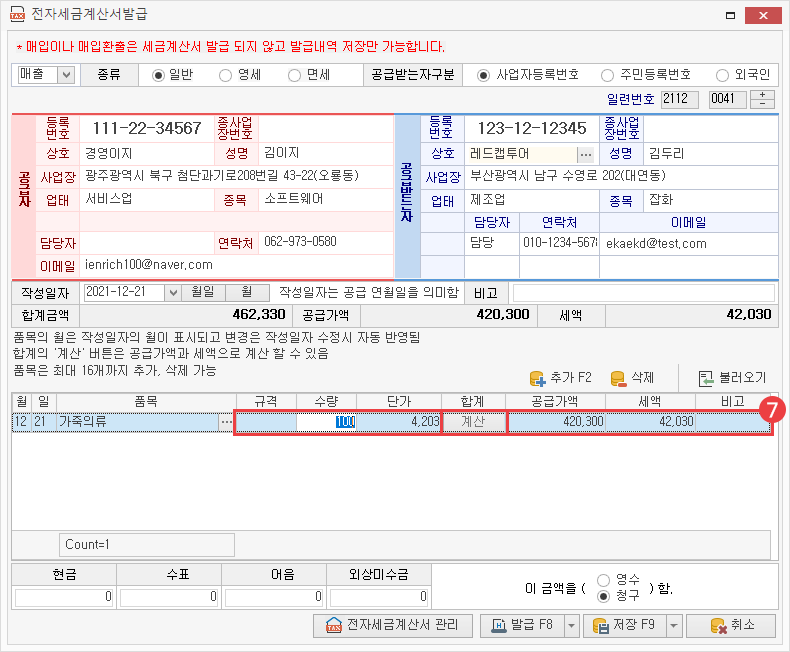Select the 청구 radio button

[603, 597]
